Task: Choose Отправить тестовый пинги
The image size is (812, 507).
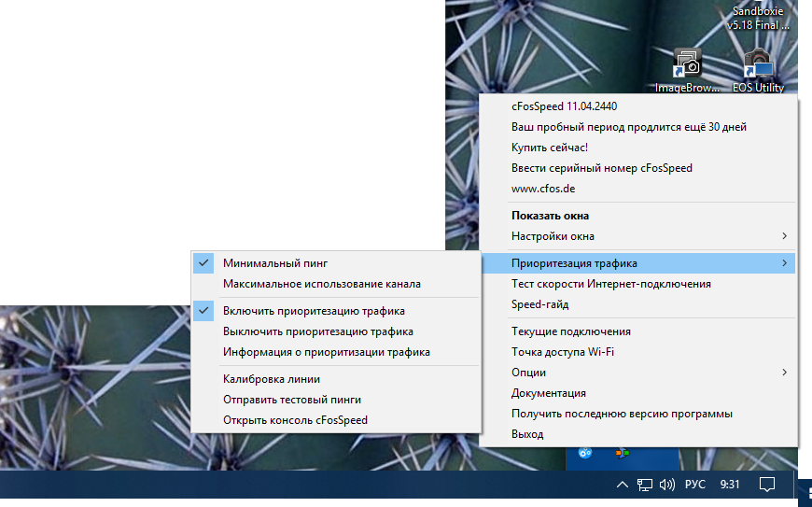Action: [x=336, y=400]
